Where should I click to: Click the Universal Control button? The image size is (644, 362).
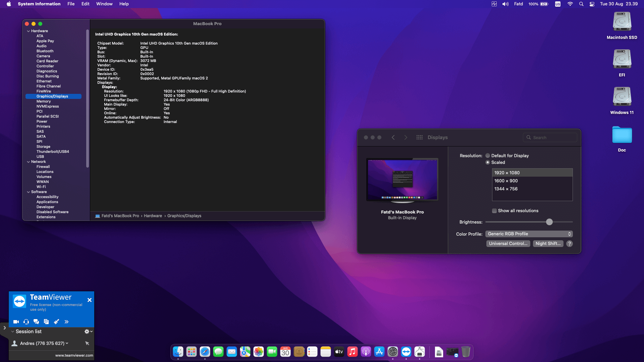pos(508,244)
